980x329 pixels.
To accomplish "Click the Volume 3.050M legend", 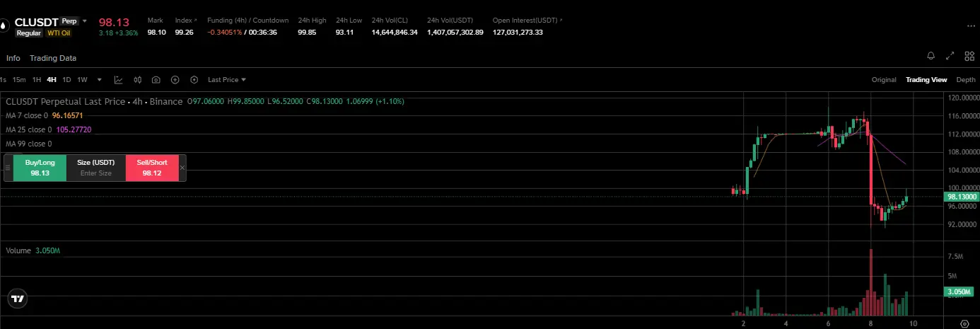I will 33,251.
